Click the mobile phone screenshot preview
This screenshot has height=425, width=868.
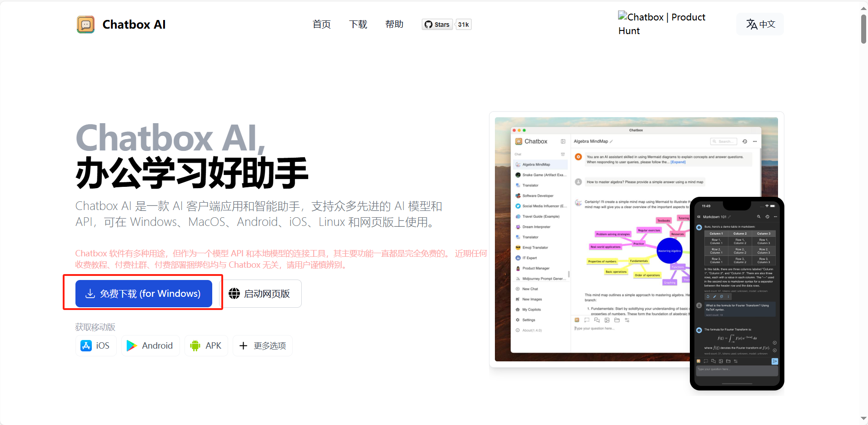(x=737, y=294)
